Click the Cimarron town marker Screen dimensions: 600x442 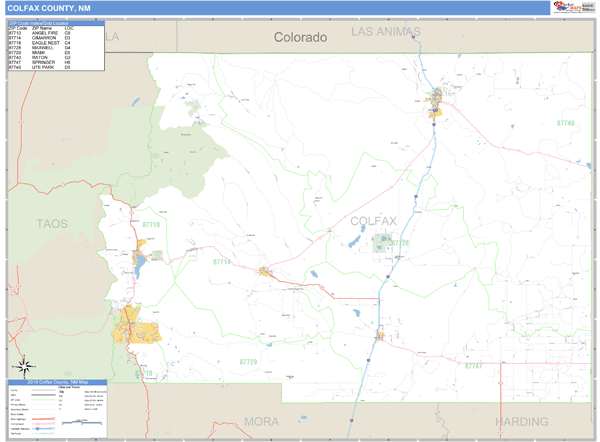point(265,271)
